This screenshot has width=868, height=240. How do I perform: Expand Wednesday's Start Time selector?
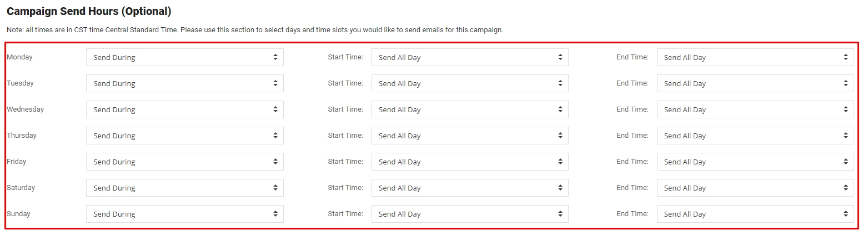click(470, 109)
